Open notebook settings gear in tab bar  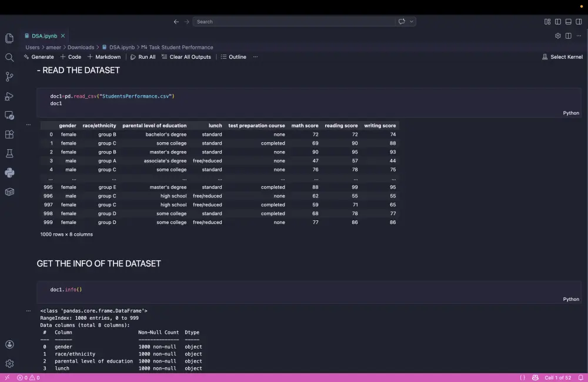point(558,36)
